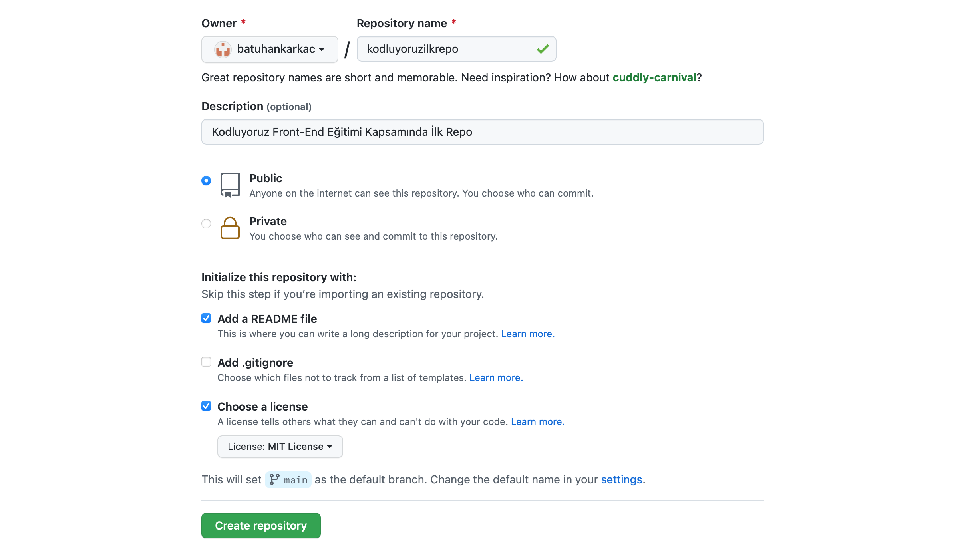The height and width of the screenshot is (560, 978).
Task: Open Learn more link for .gitignore
Action: click(496, 378)
